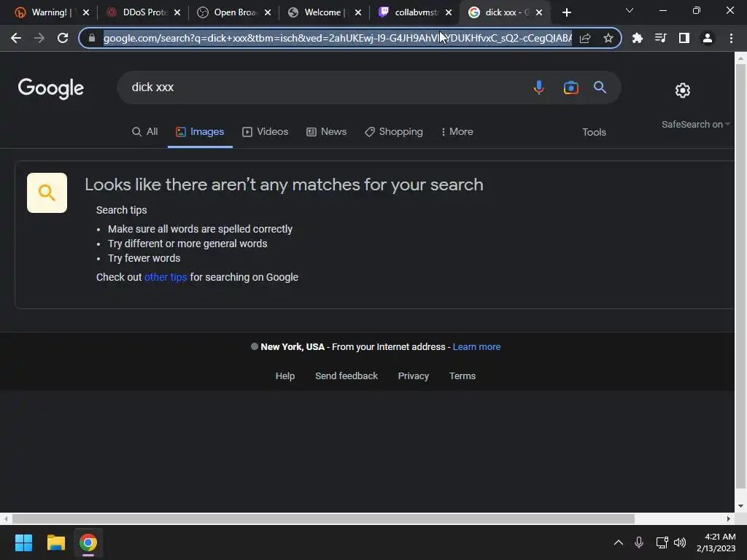Open the Privacy footer link
This screenshot has height=560, width=747.
414,376
